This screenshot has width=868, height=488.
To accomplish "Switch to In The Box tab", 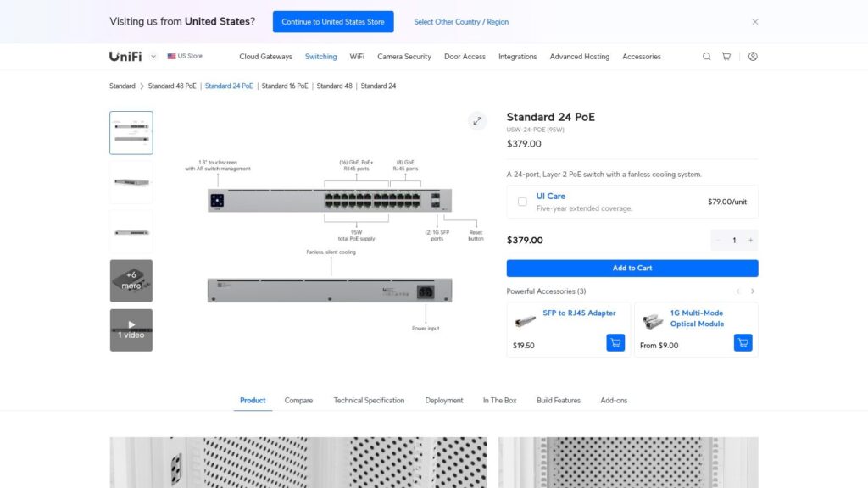I will [x=500, y=401].
